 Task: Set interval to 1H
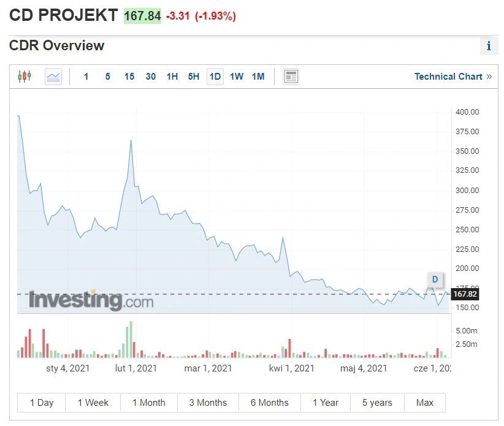click(172, 77)
